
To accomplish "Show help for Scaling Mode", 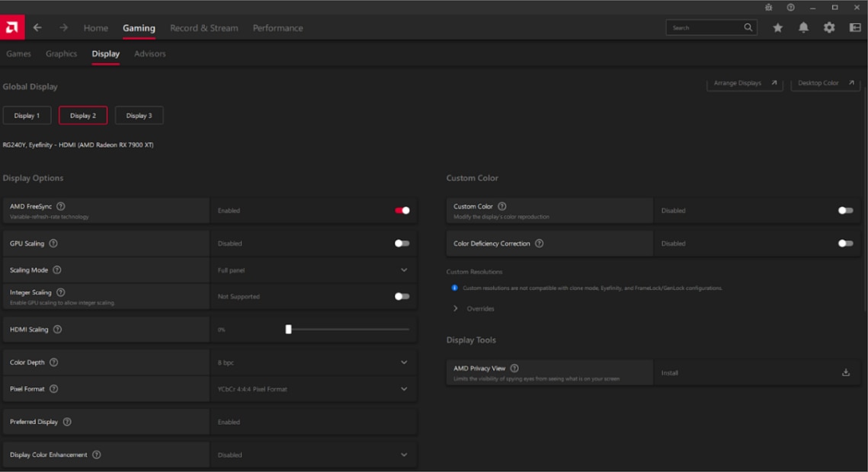I will (57, 269).
